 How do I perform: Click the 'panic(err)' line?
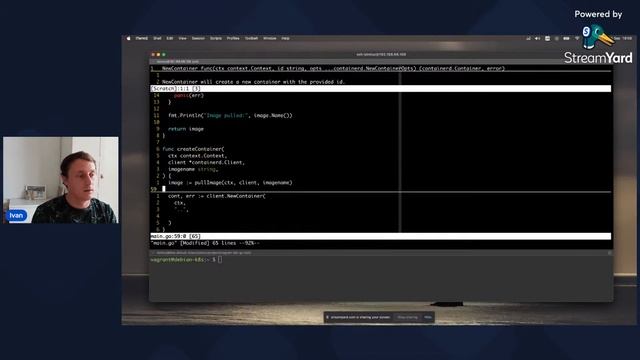[189, 96]
